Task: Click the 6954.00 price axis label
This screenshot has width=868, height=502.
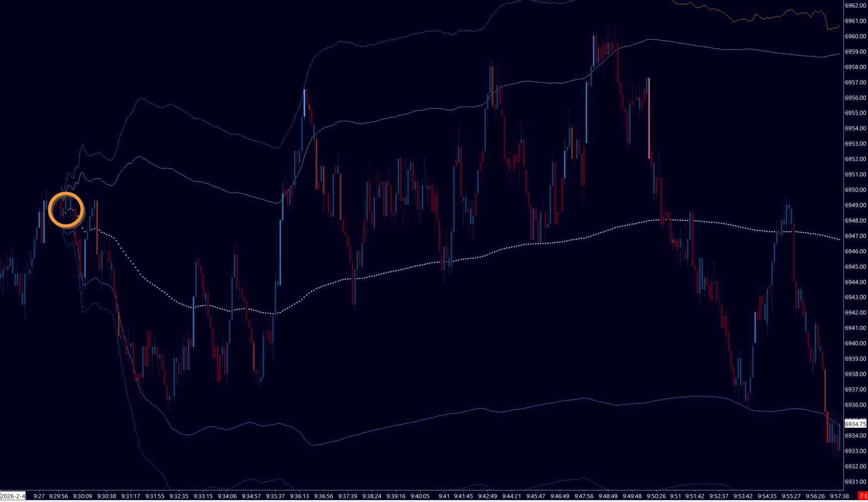Action: point(855,129)
